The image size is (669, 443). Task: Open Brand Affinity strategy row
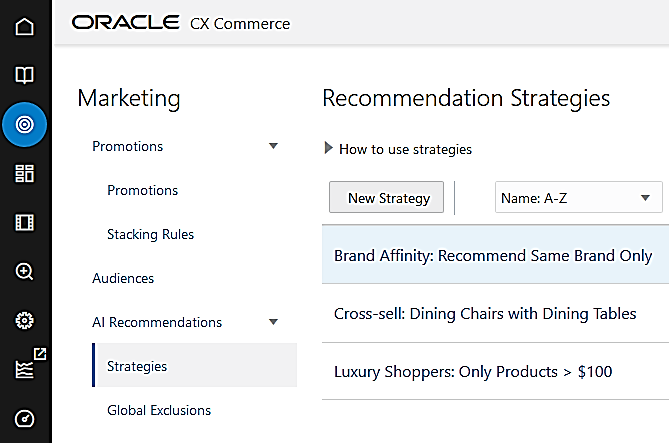click(493, 256)
